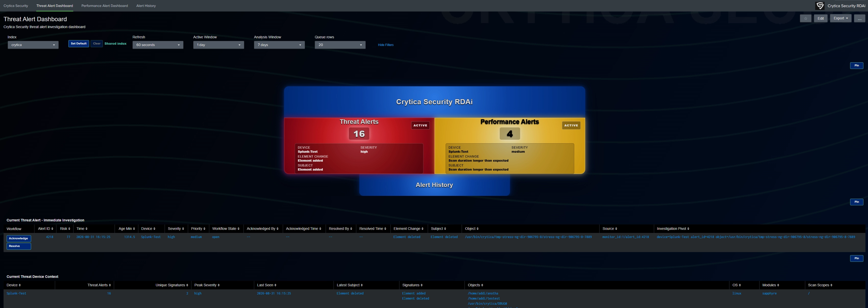Sort by Alert ID column arrows
868x308 pixels.
click(x=52, y=229)
